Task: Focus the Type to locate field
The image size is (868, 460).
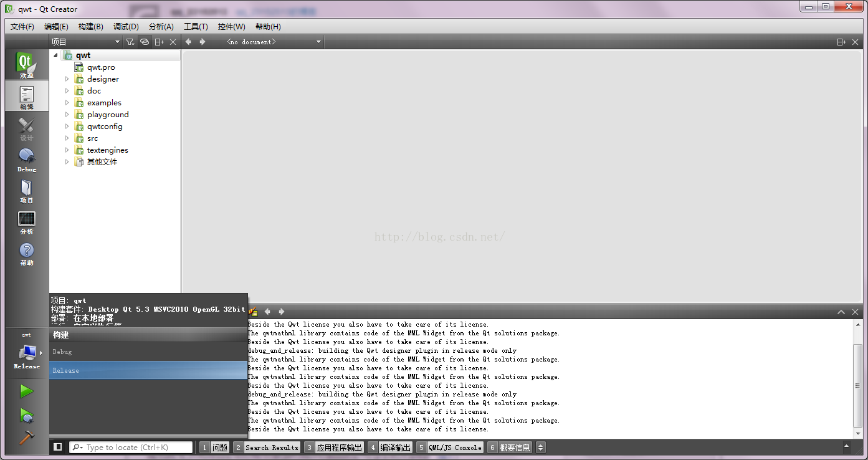Action: coord(131,448)
